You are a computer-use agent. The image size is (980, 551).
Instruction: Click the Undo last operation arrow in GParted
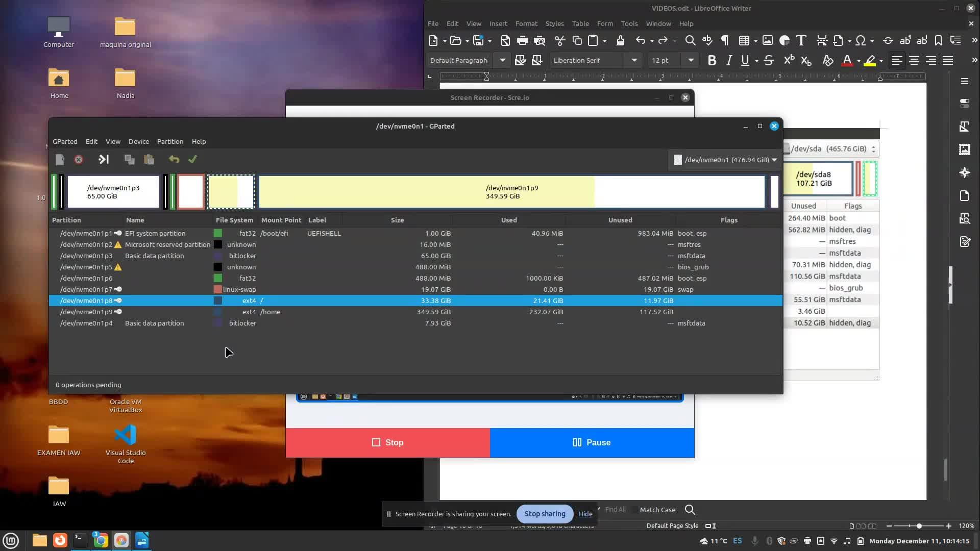point(174,160)
